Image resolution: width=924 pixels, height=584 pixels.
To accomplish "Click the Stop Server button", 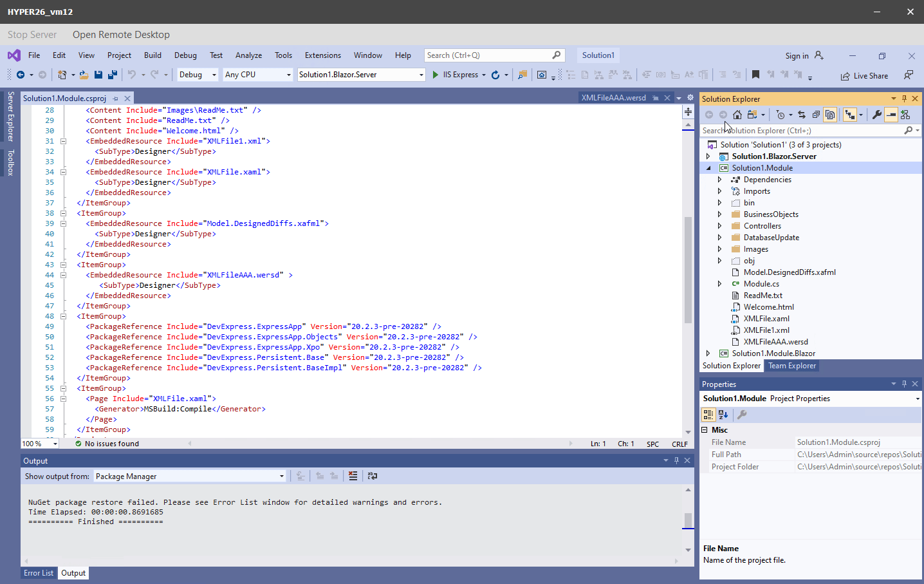I will point(32,34).
